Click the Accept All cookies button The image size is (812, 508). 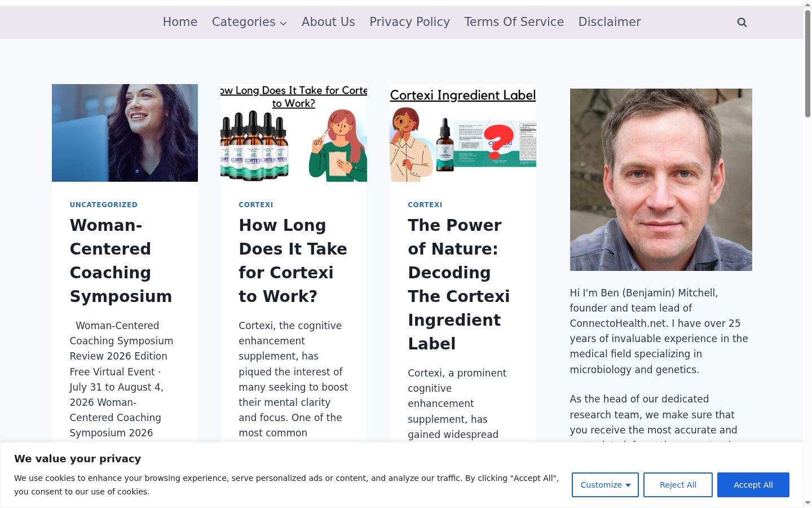[753, 485]
